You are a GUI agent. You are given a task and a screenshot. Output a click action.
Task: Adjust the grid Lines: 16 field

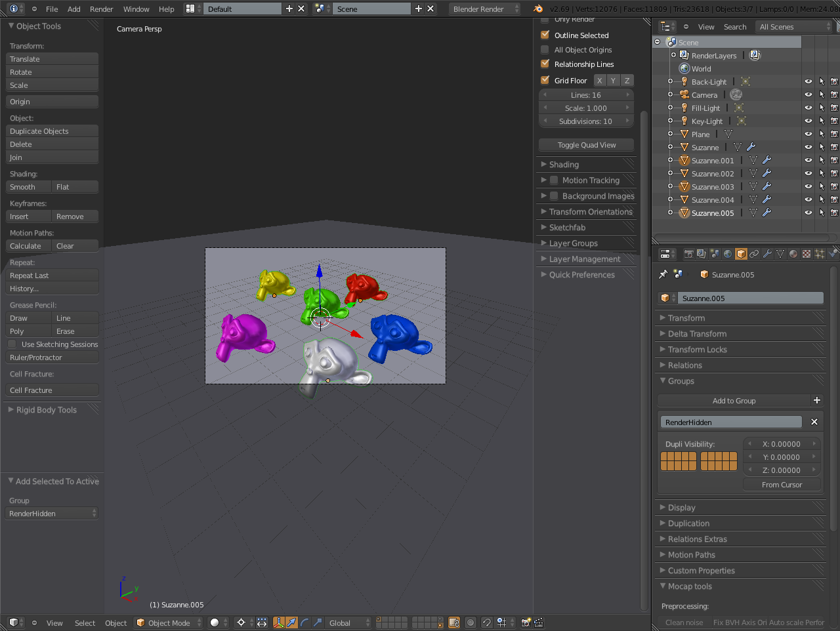pos(586,94)
